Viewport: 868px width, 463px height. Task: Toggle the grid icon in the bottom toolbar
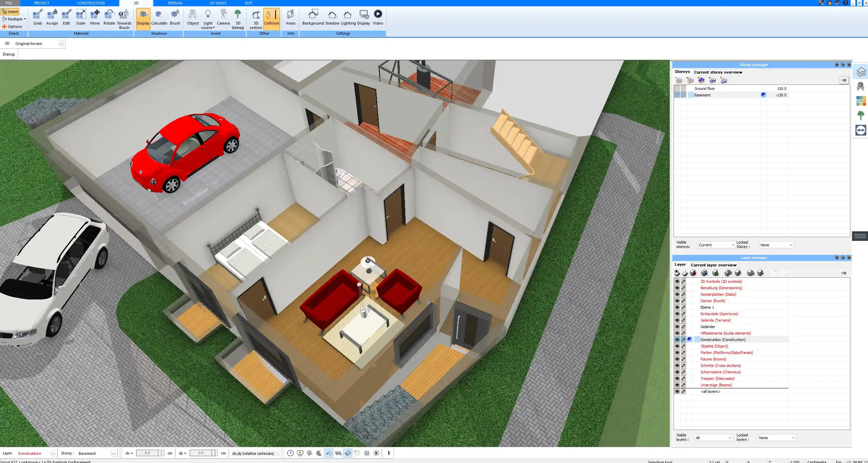click(x=367, y=453)
